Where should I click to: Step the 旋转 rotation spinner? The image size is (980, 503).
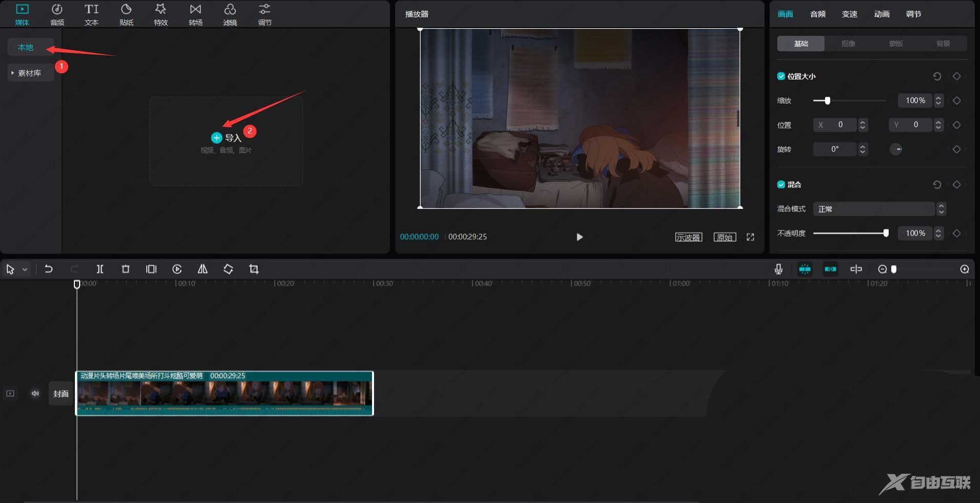tap(863, 149)
